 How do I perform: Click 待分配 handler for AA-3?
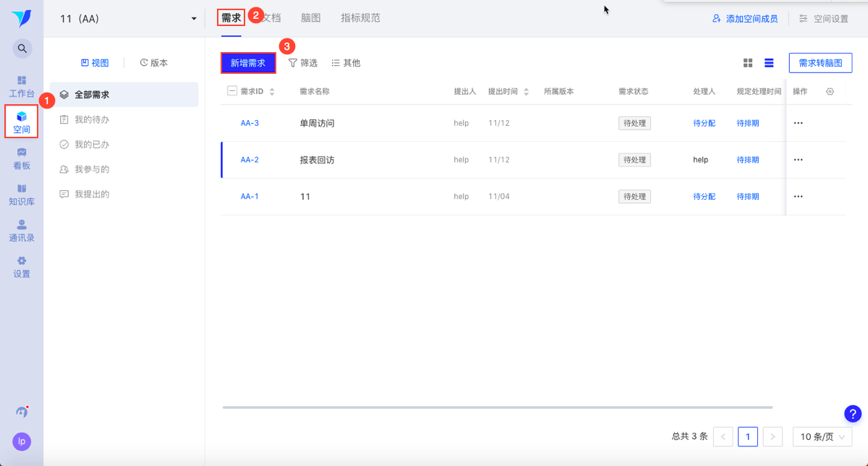704,123
